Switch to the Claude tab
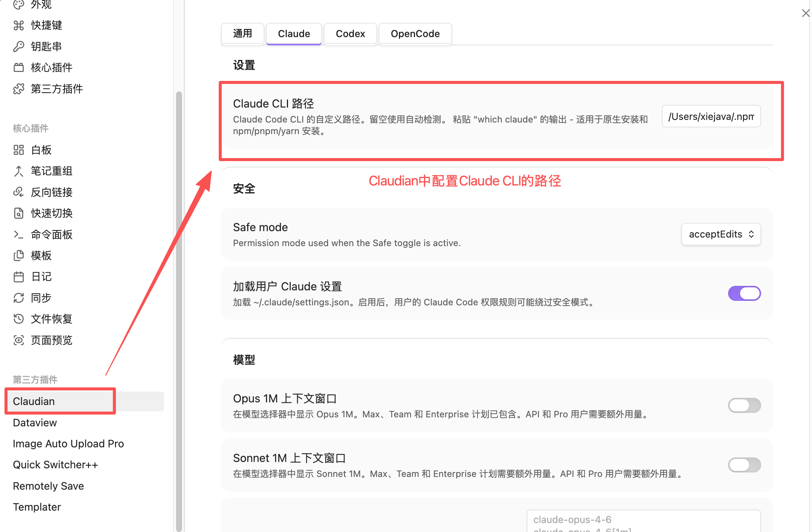Viewport: 812px width, 532px height. coord(294,34)
